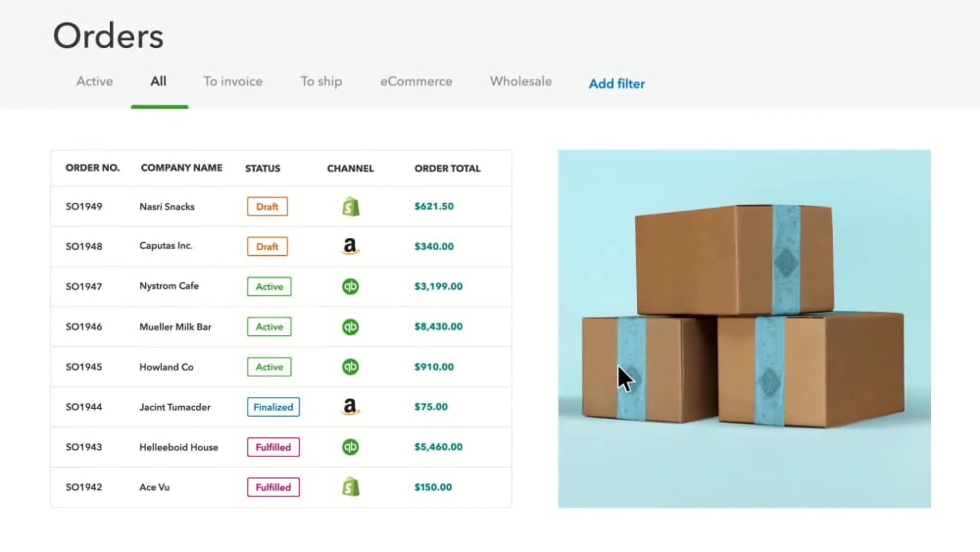Open the To ship tab
The image size is (980, 552).
tap(321, 81)
